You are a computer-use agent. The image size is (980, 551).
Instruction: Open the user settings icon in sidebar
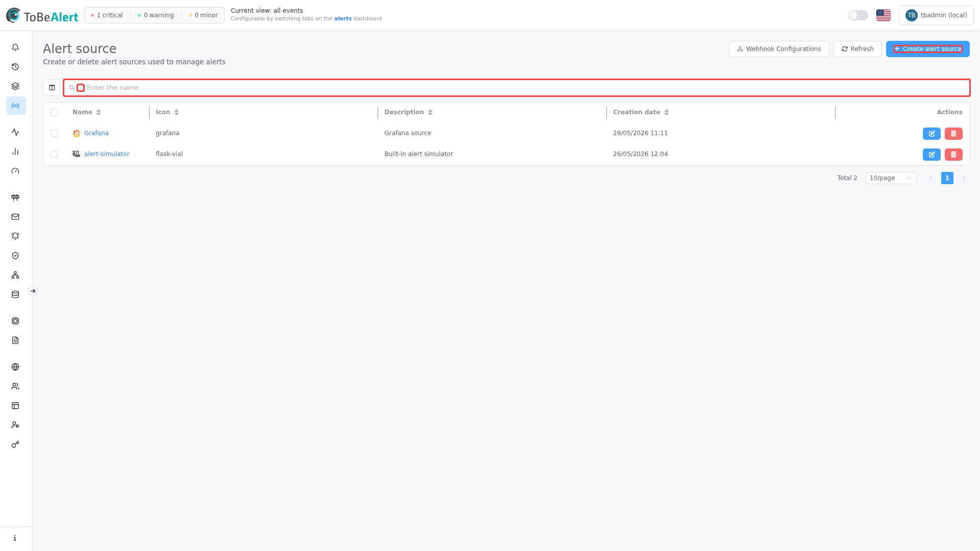pyautogui.click(x=15, y=425)
